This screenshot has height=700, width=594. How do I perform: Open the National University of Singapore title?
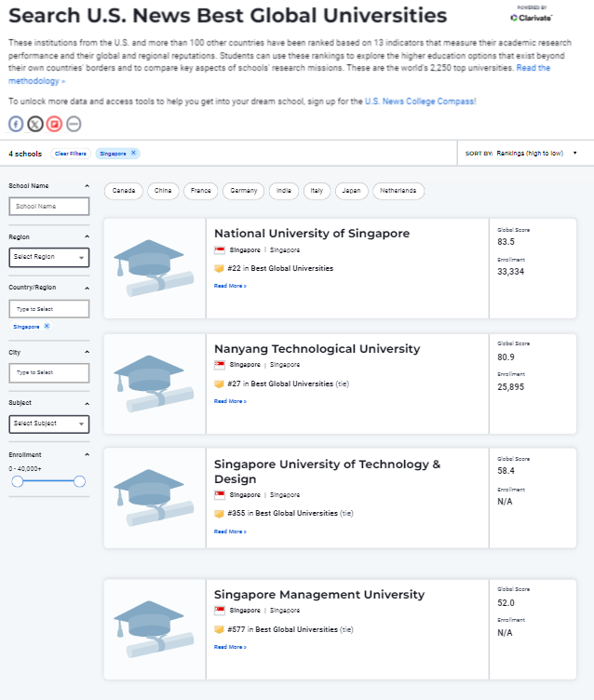coord(312,234)
